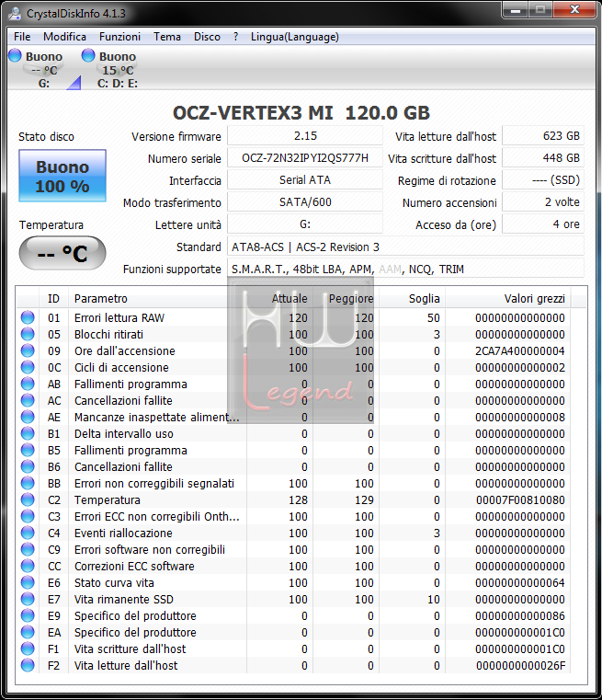Click status icon of row AC
This screenshot has width=602, height=700.
coord(28,400)
